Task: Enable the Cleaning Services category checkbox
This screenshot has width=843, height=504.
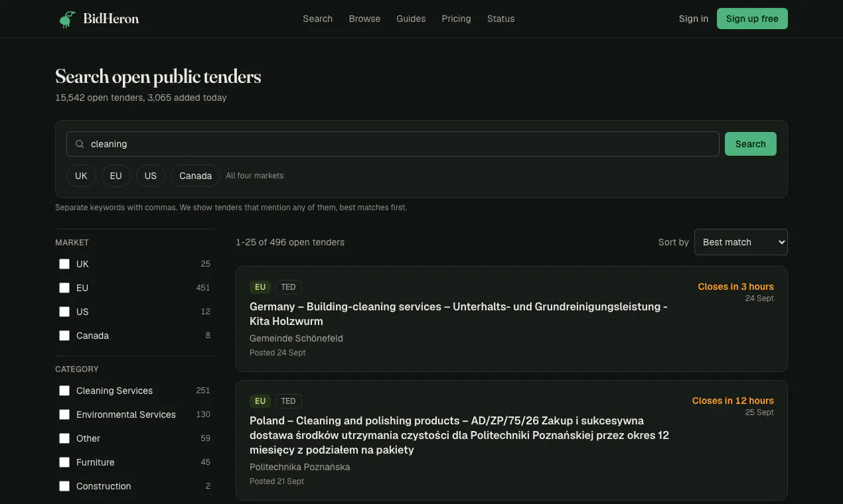Action: pyautogui.click(x=64, y=391)
